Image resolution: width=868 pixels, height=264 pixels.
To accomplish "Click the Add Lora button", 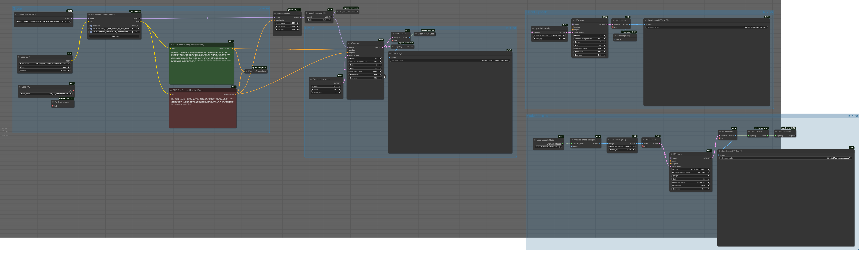I will 114,36.
